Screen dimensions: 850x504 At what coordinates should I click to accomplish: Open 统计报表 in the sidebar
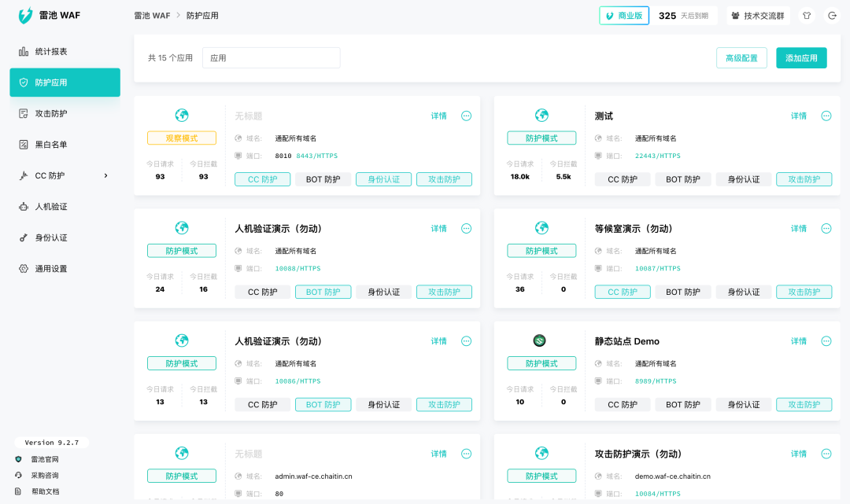(x=65, y=51)
